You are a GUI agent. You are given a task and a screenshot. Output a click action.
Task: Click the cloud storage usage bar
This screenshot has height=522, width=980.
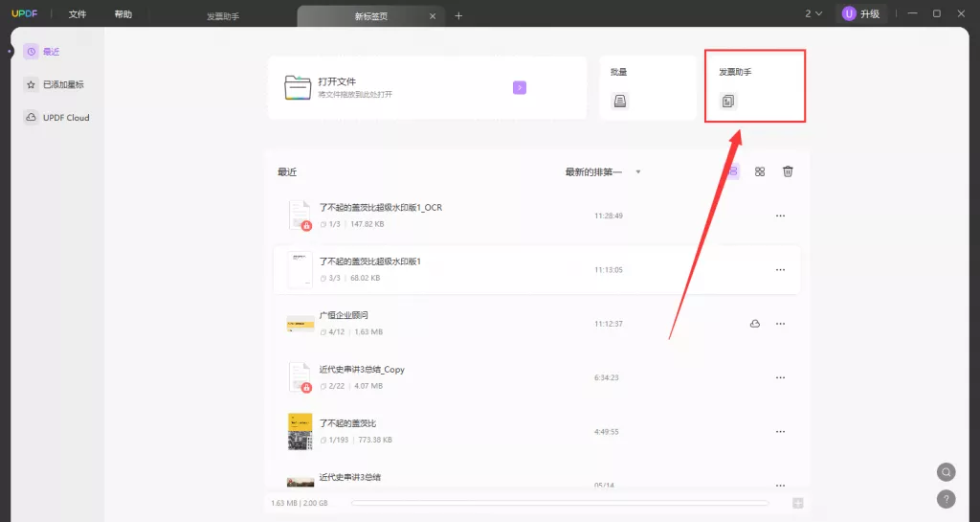(x=560, y=503)
